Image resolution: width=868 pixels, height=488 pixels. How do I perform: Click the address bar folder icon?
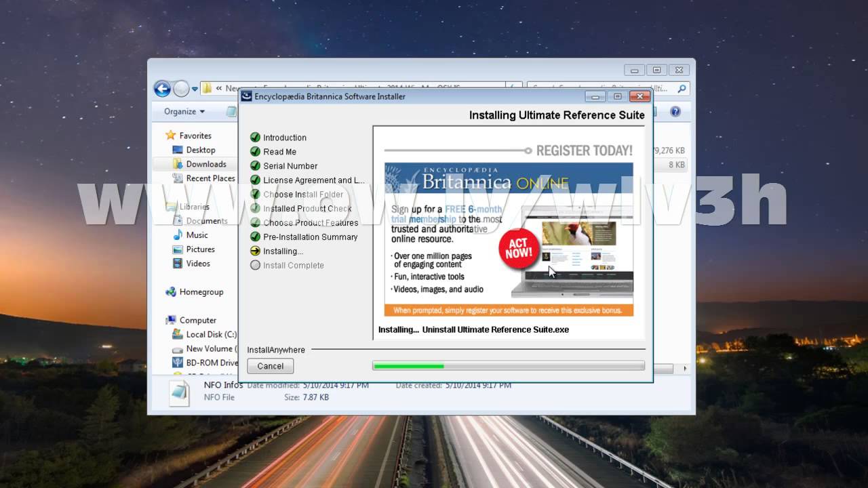click(208, 88)
